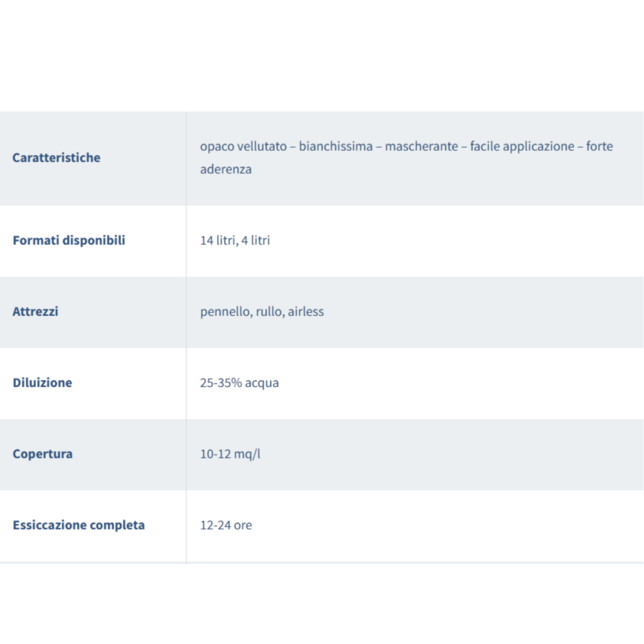The height and width of the screenshot is (644, 644).
Task: Click the 'facile applicazione' phrase
Action: 522,147
